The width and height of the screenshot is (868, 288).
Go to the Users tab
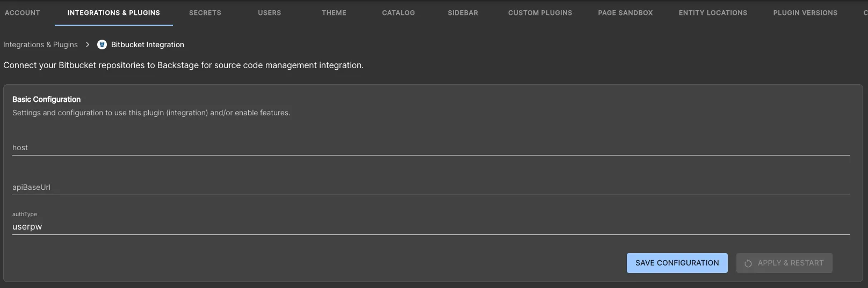(270, 12)
